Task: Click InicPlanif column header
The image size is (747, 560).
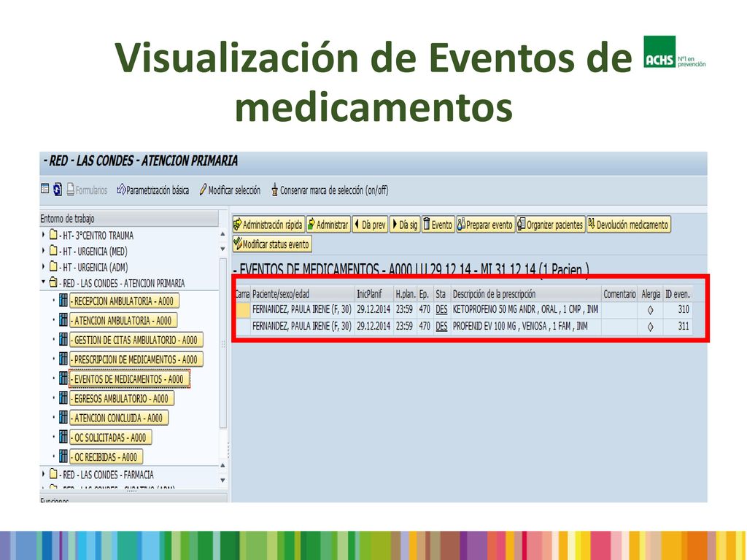Action: 374,294
